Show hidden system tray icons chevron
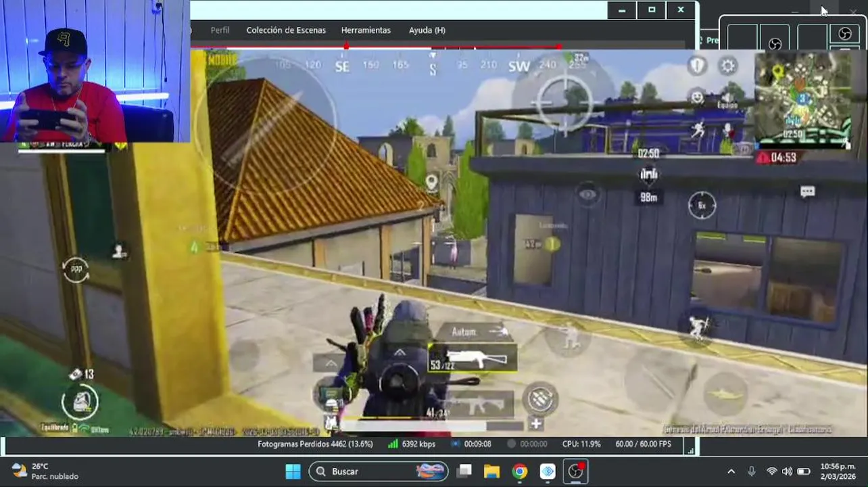This screenshot has height=487, width=868. (731, 471)
